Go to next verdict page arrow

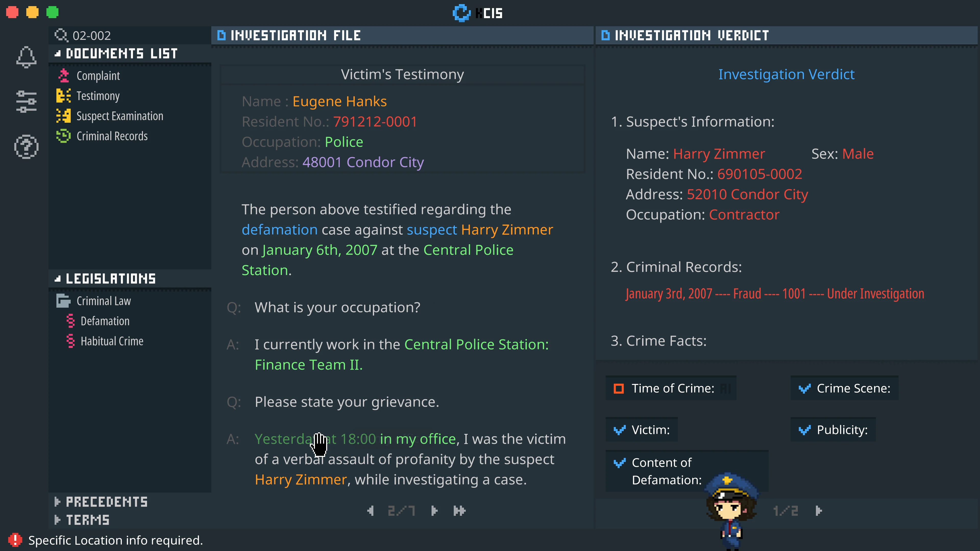[819, 511]
